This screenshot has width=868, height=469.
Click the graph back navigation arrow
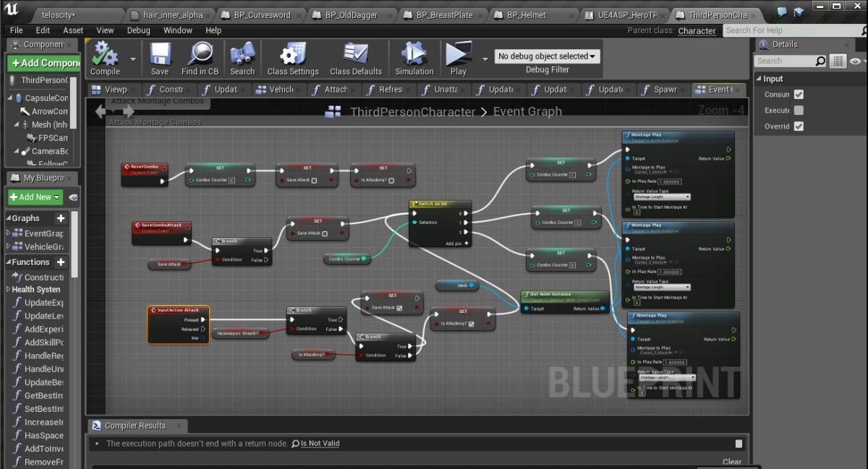101,111
